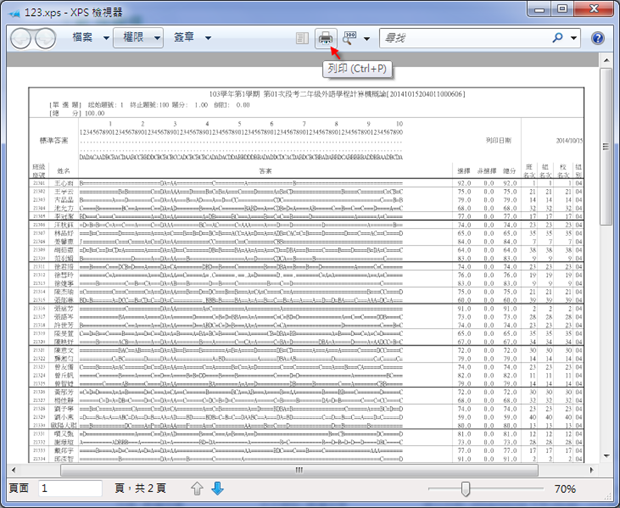The height and width of the screenshot is (508, 620).
Task: Click the horizontal scrollbar left arrow
Action: click(14, 470)
